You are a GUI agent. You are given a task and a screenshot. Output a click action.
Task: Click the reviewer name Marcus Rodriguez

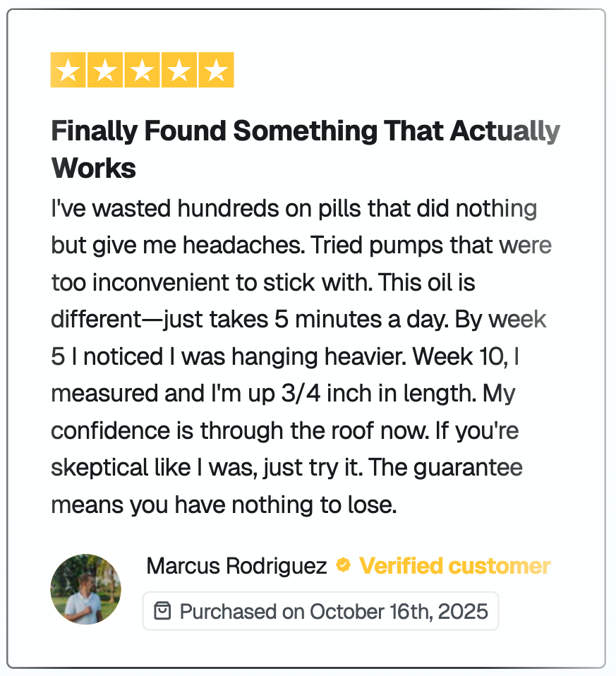tap(237, 566)
